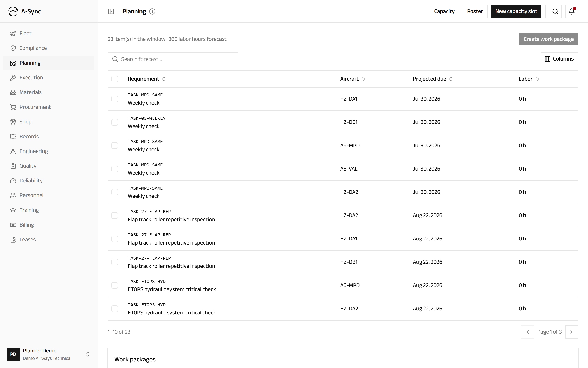Go to Leases section
This screenshot has height=368, width=588.
click(x=49, y=239)
